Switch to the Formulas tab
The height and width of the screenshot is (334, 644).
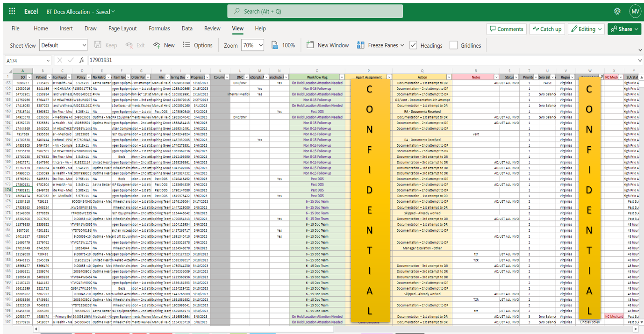pos(159,28)
